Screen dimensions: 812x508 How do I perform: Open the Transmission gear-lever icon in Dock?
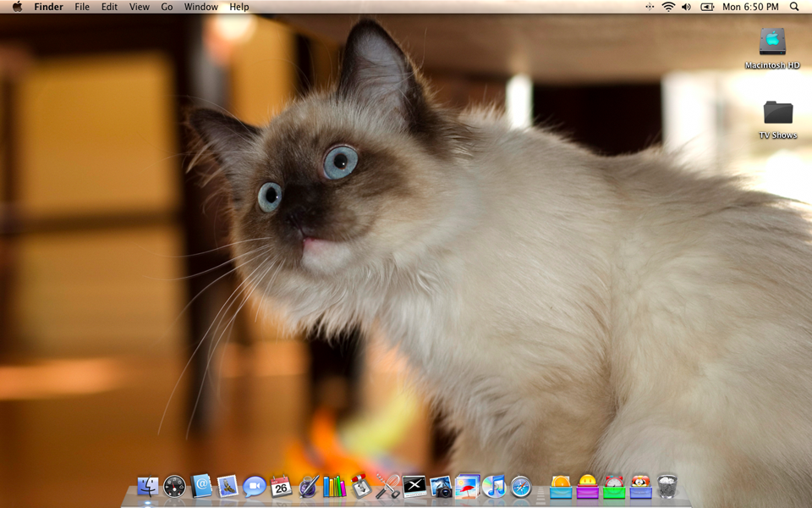361,486
